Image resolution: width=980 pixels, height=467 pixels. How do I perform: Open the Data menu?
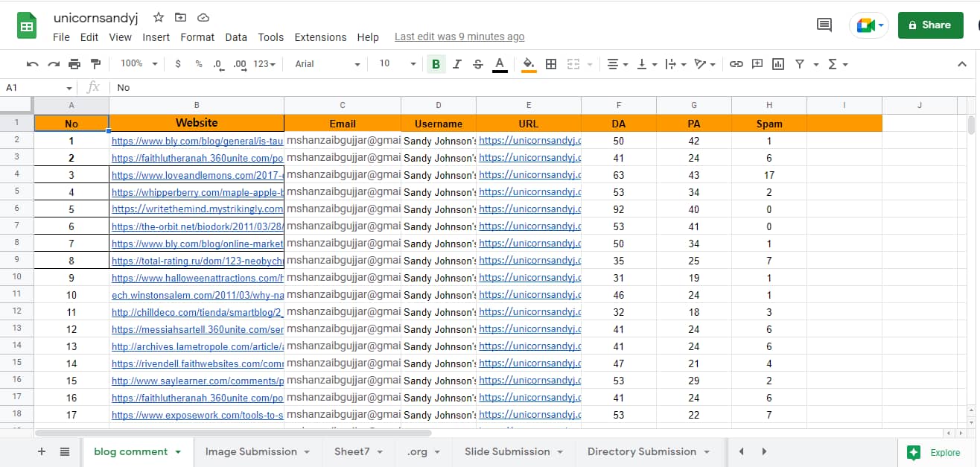pos(236,37)
